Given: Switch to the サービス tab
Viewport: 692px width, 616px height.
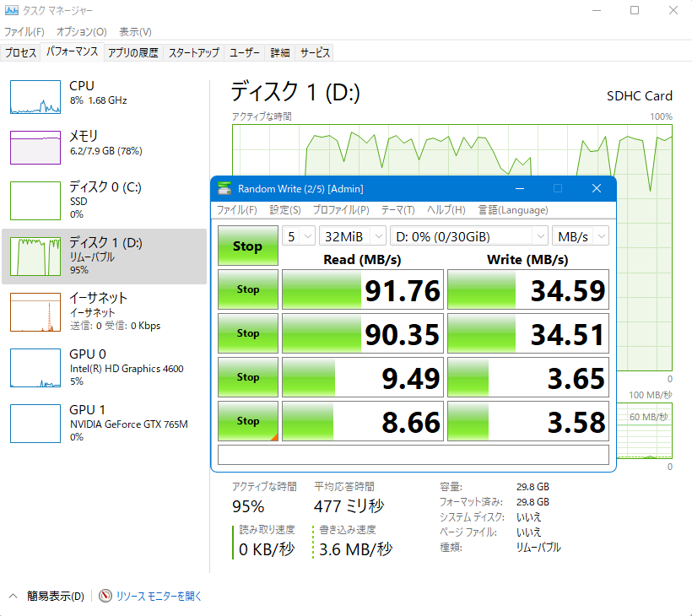Looking at the screenshot, I should pos(315,53).
